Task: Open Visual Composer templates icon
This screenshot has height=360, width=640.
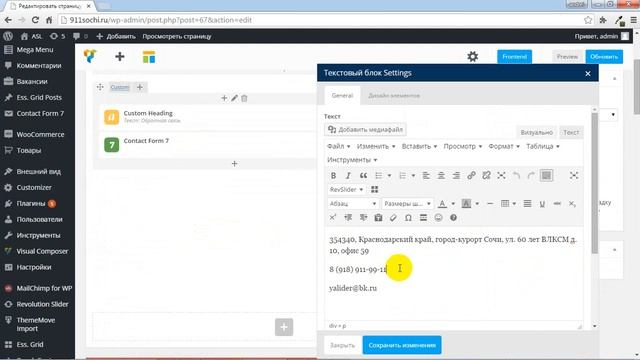Action: point(149,57)
